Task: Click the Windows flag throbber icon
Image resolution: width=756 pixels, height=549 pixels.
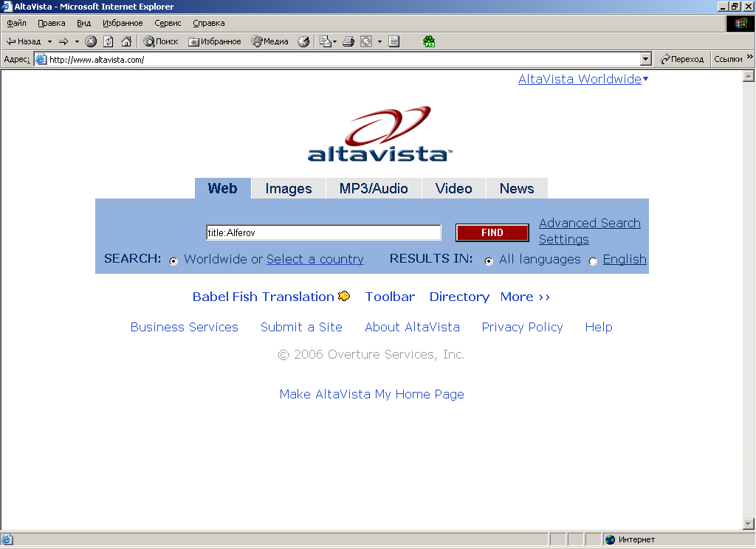Action: coord(740,24)
